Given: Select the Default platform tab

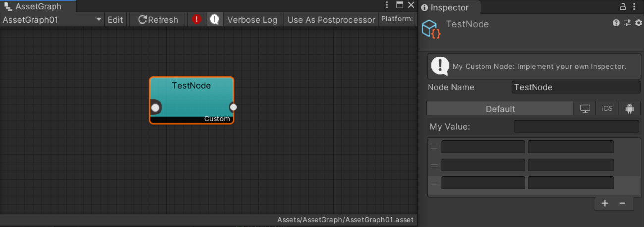Looking at the screenshot, I should [500, 109].
